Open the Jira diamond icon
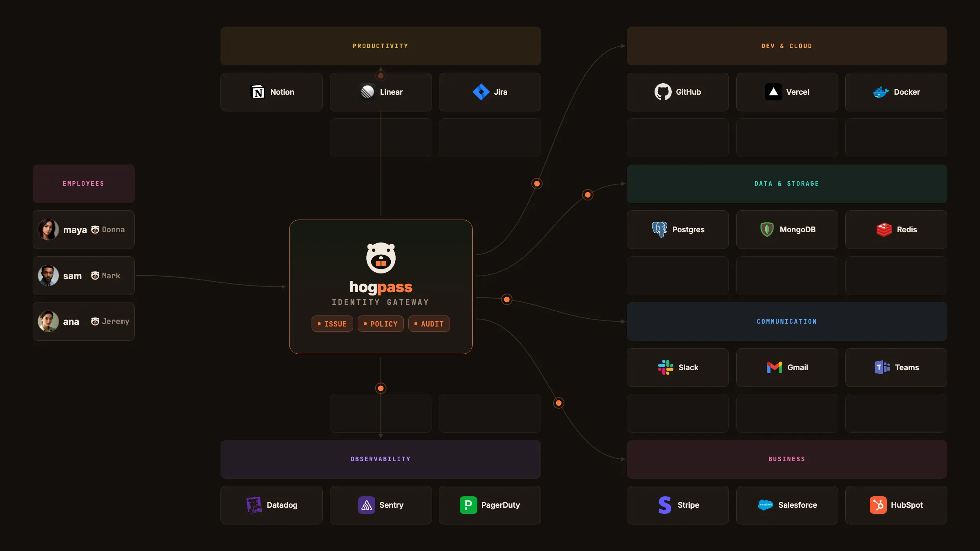Screen dimensions: 980x551 (481, 92)
